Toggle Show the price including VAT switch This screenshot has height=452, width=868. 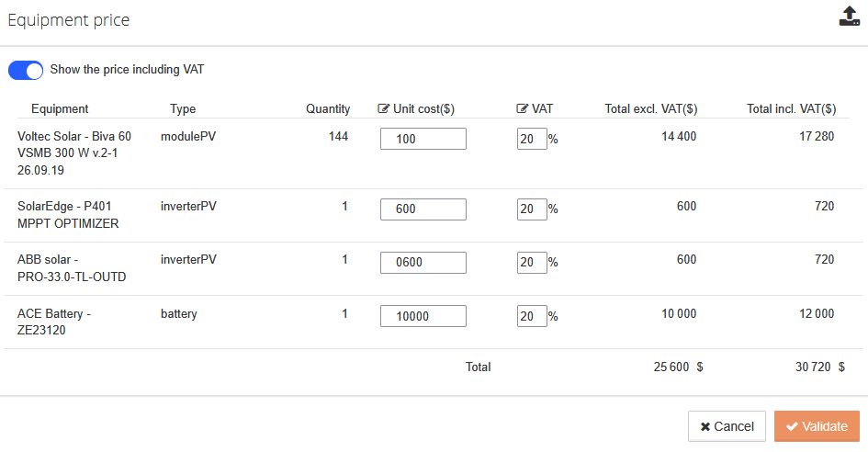(26, 70)
